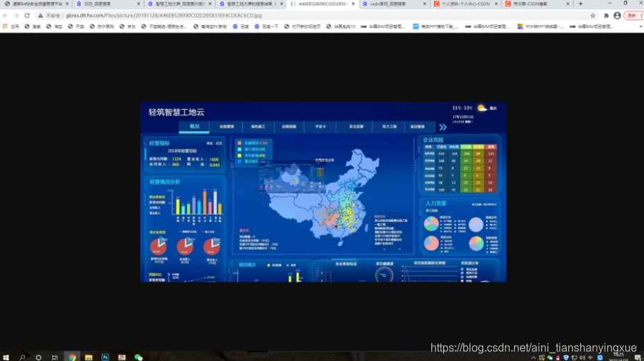Expand the bookmarks overflow chevron

tap(641, 26)
